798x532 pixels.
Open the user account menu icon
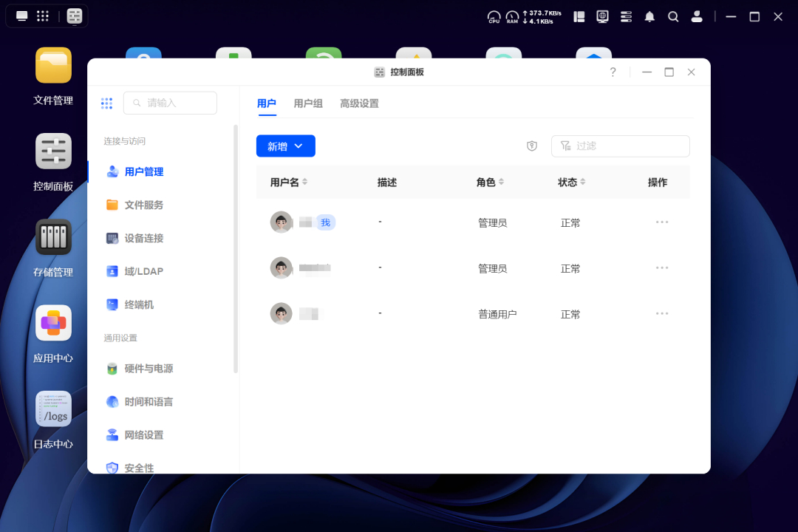point(697,17)
